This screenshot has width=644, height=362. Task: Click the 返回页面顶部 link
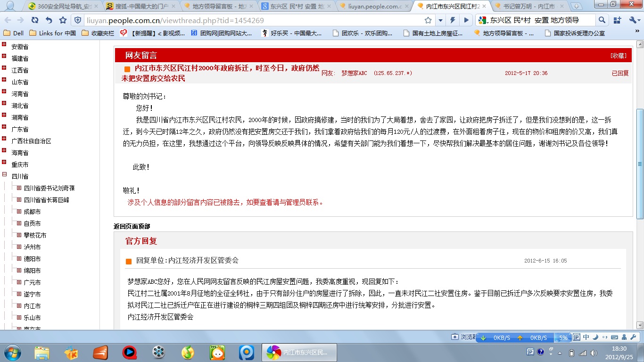pyautogui.click(x=132, y=227)
